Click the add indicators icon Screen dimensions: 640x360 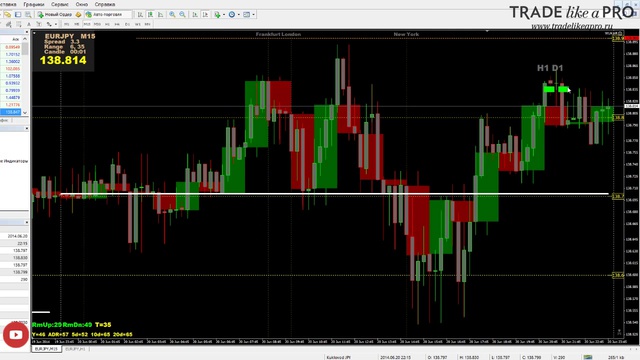[218, 14]
